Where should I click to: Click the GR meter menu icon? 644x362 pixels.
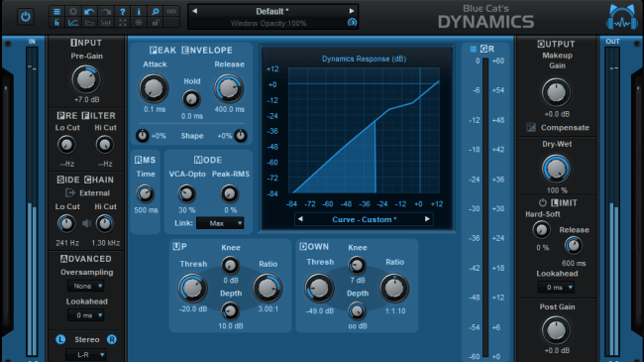click(x=474, y=49)
